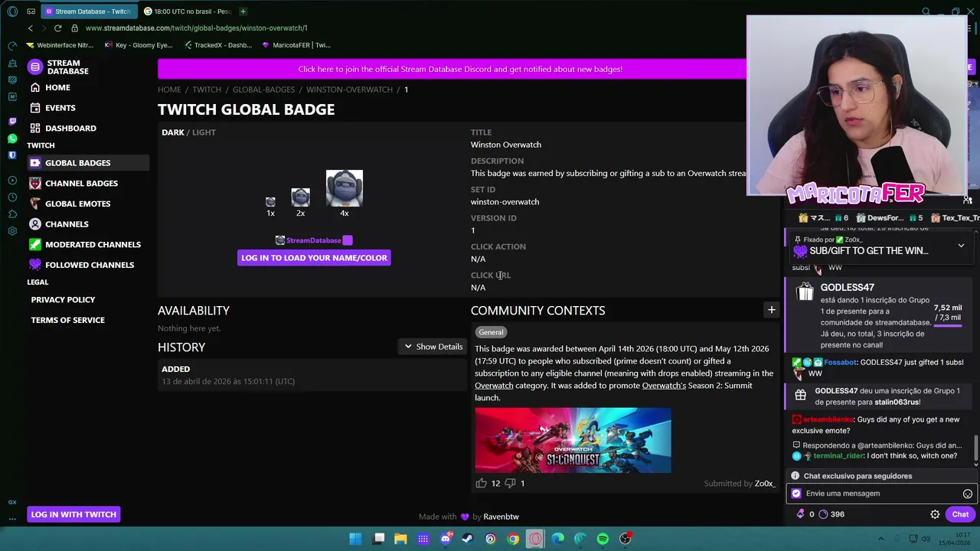Open extensions puzzle icon in sidebar
The height and width of the screenshot is (551, 980).
12,214
